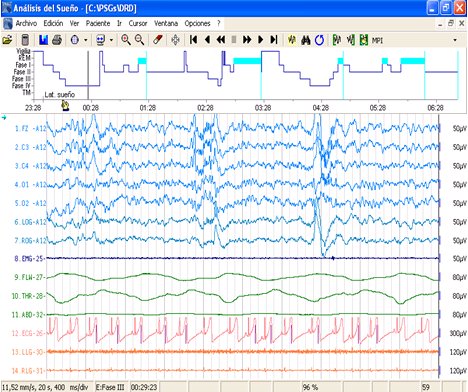Click the hypnogram time label 02:28
Screen dimensions: 468x392
coord(205,108)
